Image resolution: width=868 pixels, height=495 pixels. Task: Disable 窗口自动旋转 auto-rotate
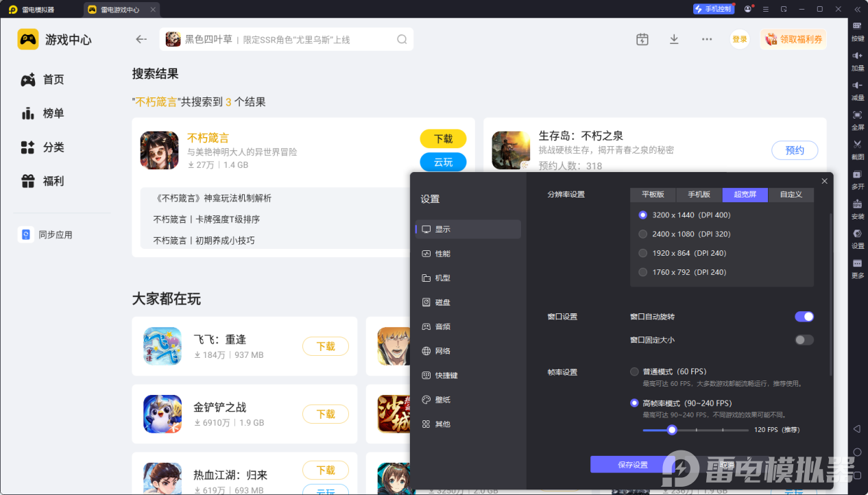(804, 316)
